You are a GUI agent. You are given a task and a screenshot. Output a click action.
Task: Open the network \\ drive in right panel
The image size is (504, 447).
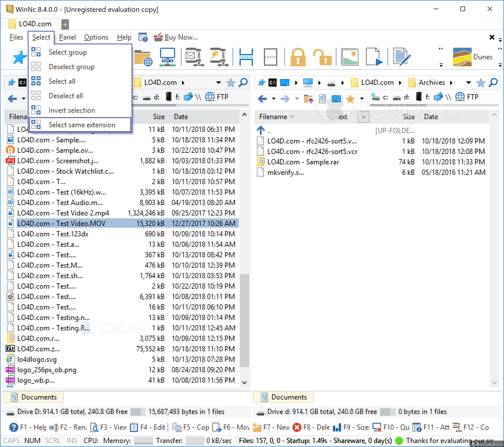442,97
